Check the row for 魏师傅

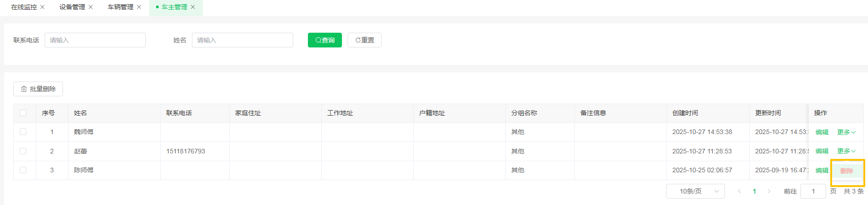[23, 132]
